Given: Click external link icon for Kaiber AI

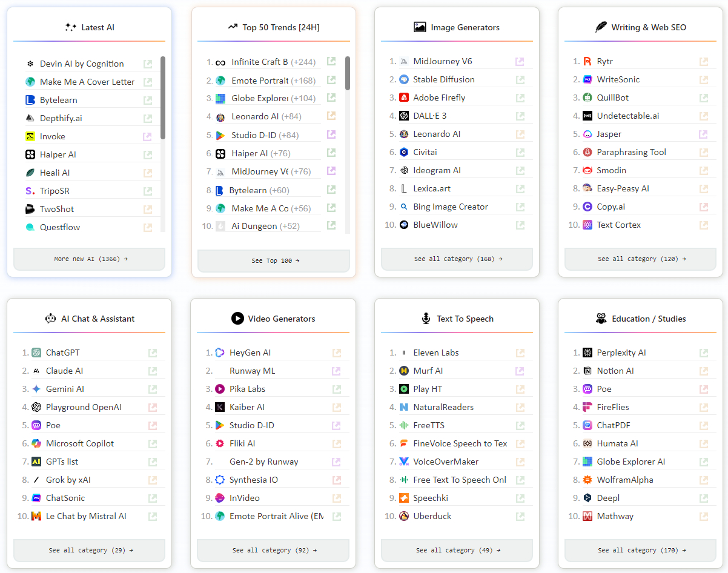Looking at the screenshot, I should pos(336,408).
